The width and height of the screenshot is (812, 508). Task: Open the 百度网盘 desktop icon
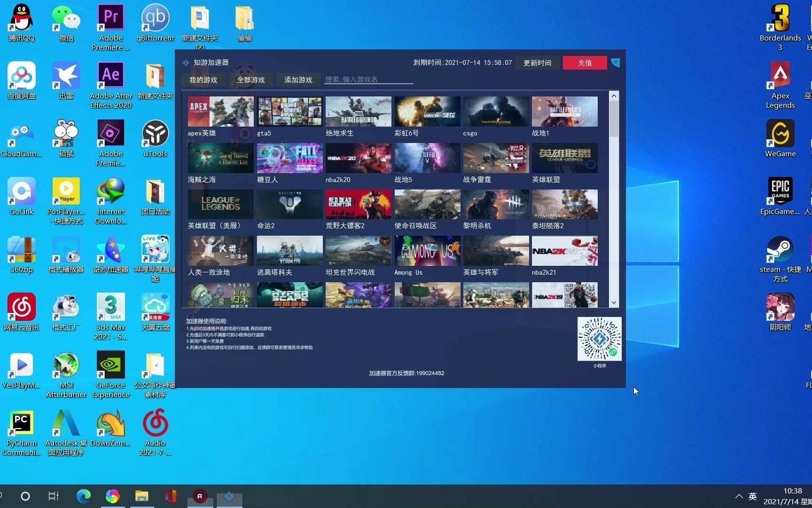(22, 80)
